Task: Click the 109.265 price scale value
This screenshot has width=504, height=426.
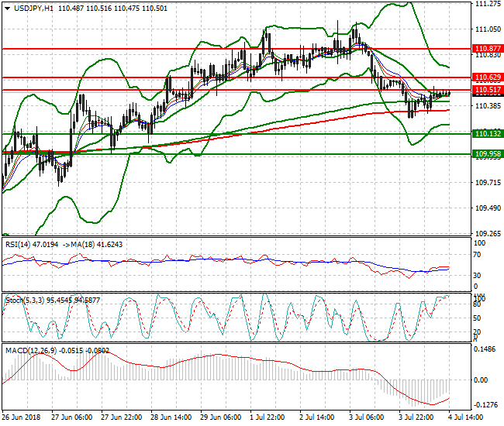Action: click(487, 234)
